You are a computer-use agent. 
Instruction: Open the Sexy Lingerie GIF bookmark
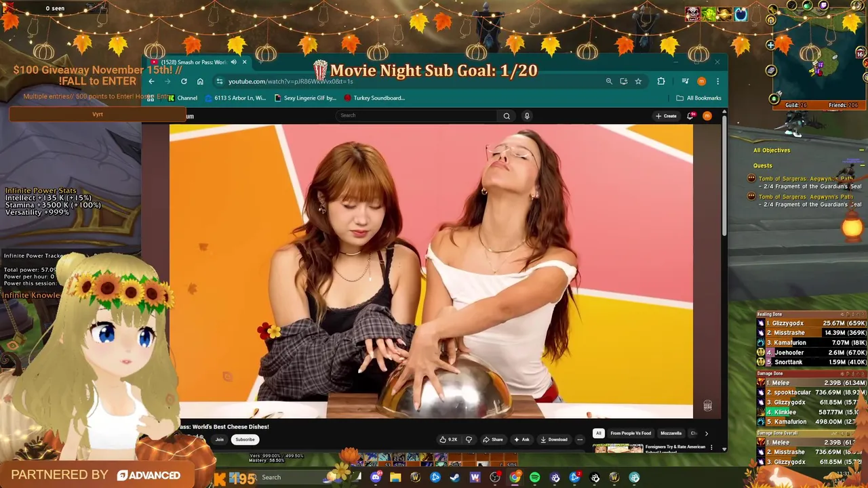305,98
